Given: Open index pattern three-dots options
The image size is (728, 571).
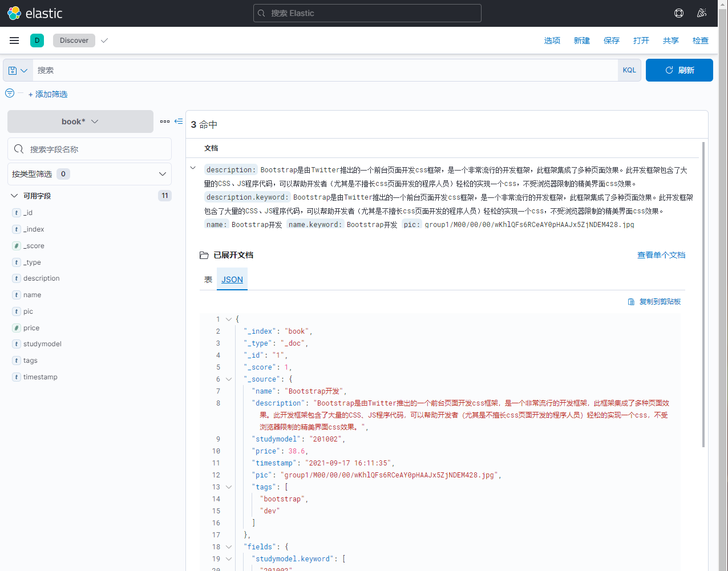Looking at the screenshot, I should click(x=164, y=122).
